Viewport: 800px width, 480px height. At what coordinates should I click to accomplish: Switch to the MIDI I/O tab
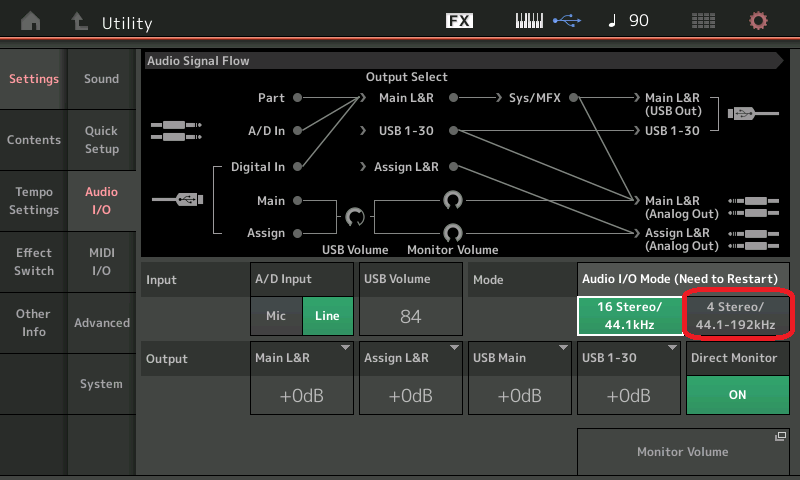point(101,262)
